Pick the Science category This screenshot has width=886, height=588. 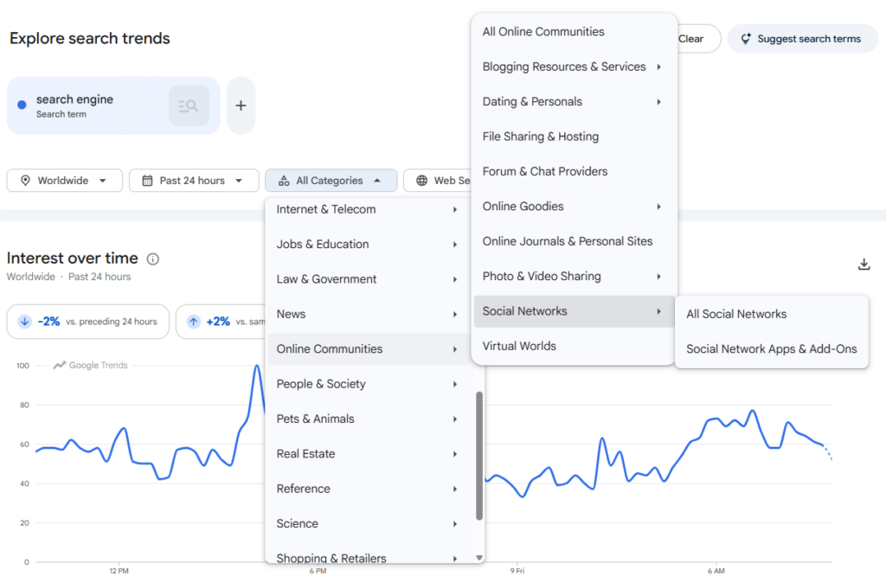[x=367, y=524]
